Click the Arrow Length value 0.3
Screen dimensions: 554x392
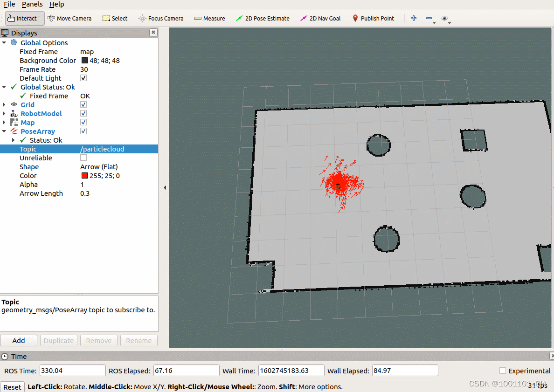click(x=85, y=193)
